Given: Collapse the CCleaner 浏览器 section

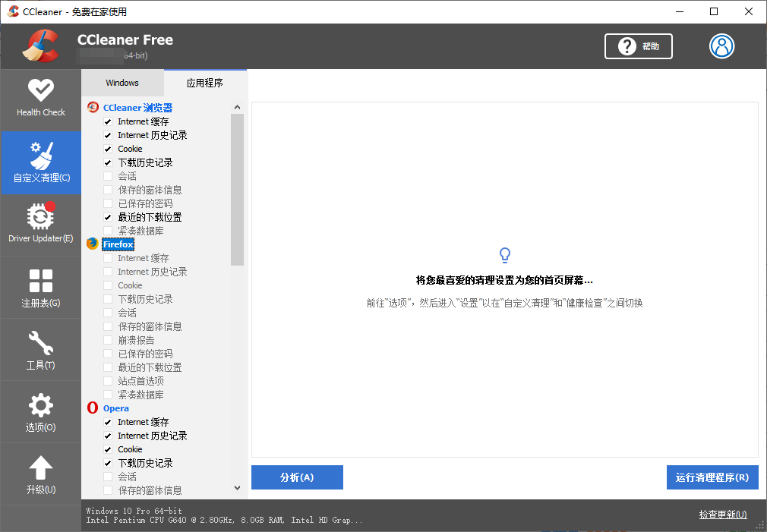Looking at the screenshot, I should 137,107.
